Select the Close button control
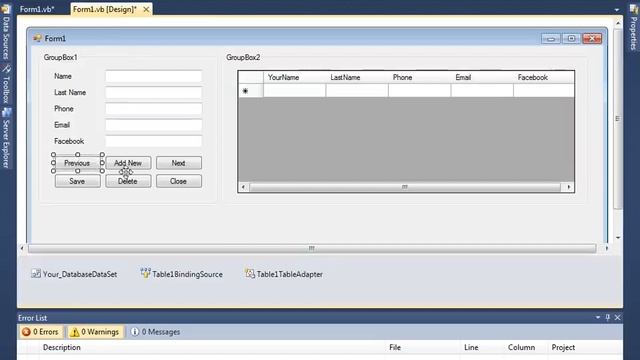 pyautogui.click(x=179, y=181)
